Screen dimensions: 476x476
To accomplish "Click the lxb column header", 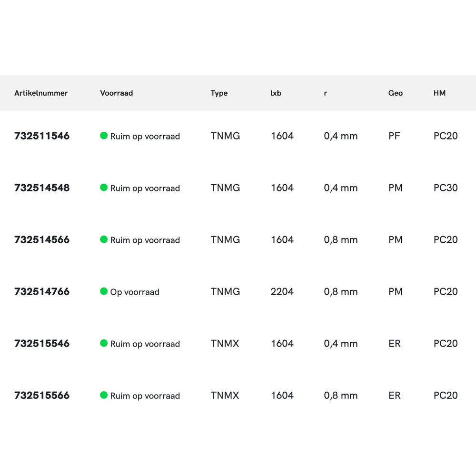I will pos(276,93).
